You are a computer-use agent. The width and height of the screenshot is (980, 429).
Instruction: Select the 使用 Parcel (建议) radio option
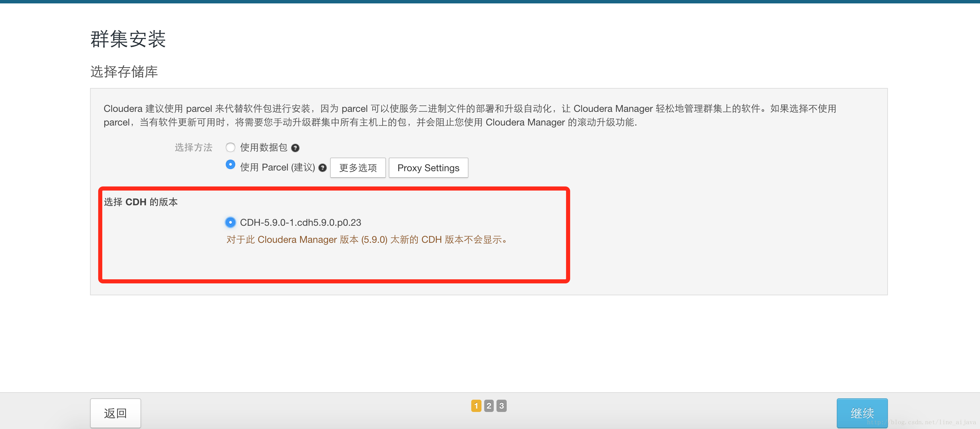pos(230,164)
